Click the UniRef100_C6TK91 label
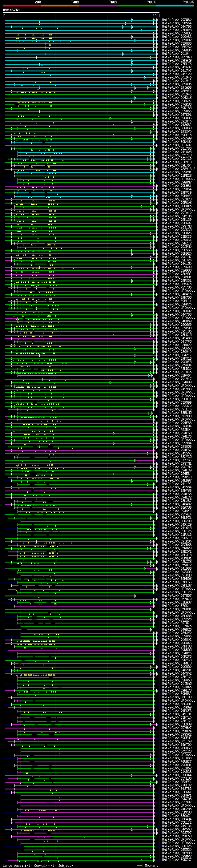Image resolution: width=197 pixels, height=868 pixels. 176,115
